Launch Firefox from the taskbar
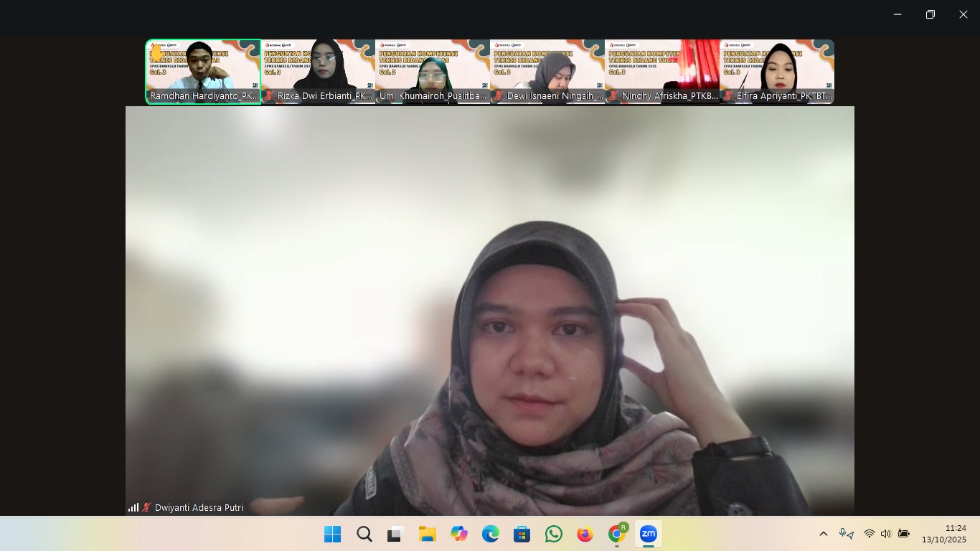The image size is (980, 551). click(585, 534)
